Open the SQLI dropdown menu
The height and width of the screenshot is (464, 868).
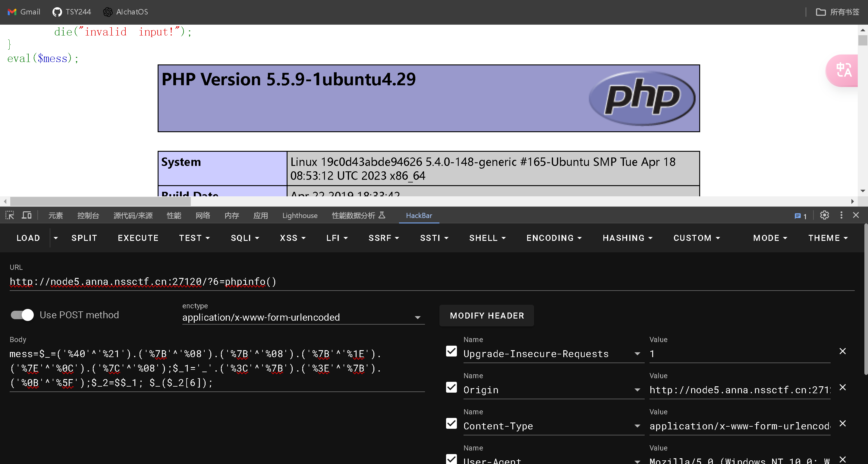[245, 238]
